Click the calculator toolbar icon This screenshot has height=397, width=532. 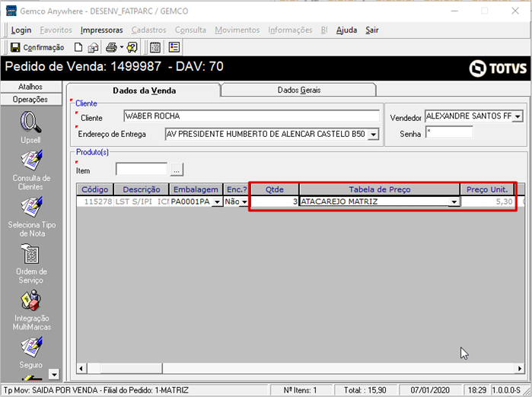click(x=155, y=47)
